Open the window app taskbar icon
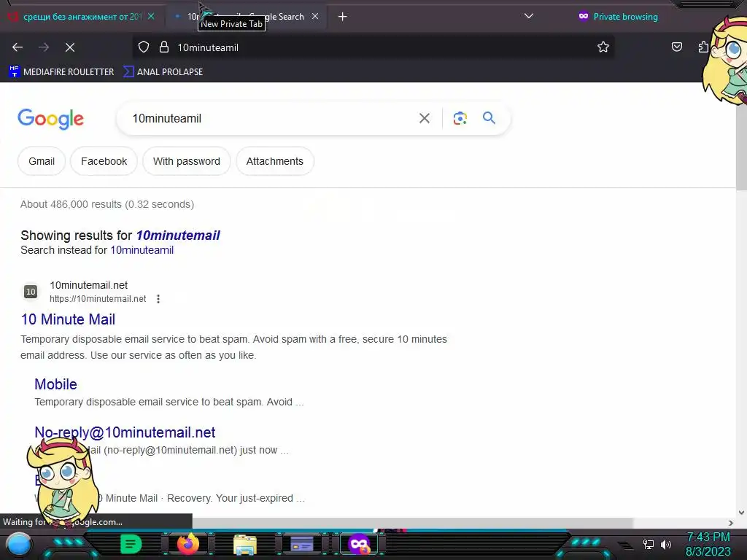This screenshot has width=747, height=560. pyautogui.click(x=302, y=544)
